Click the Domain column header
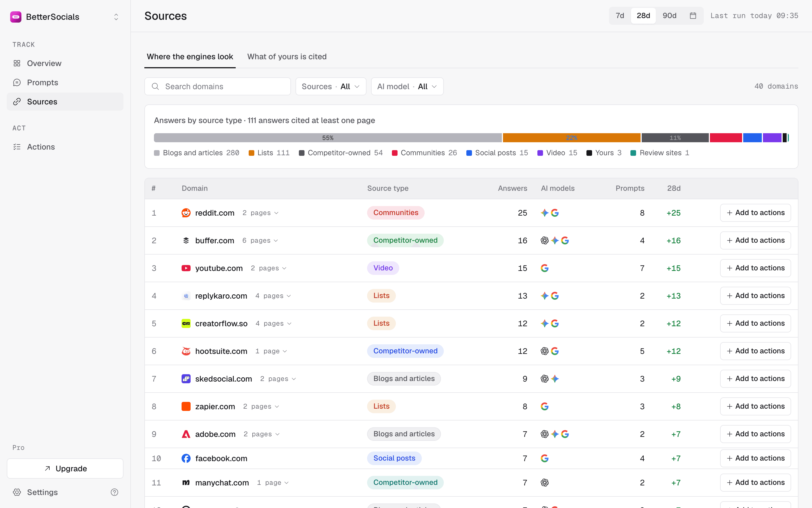Image resolution: width=812 pixels, height=508 pixels. tap(195, 189)
